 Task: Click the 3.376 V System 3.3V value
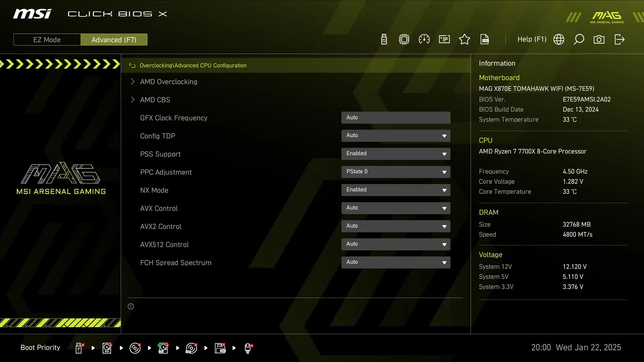coord(573,287)
